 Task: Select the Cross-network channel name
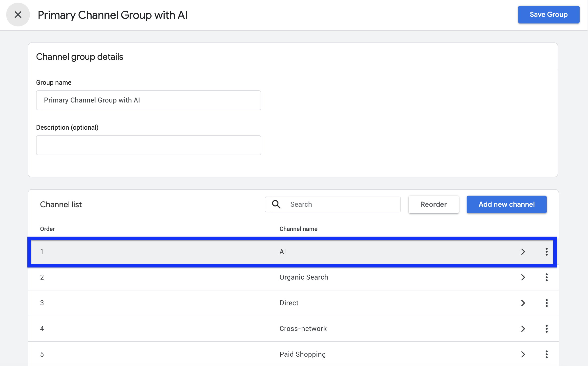coord(303,328)
